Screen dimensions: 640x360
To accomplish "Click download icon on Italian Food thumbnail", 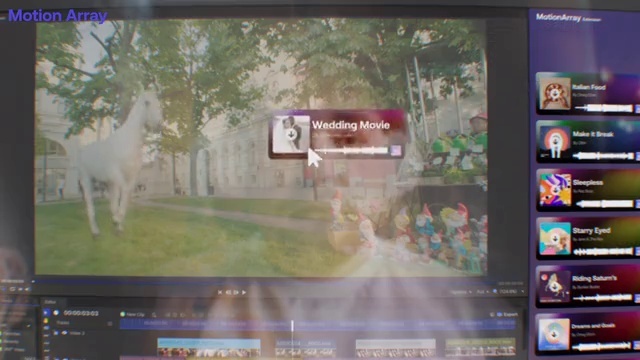I will (x=554, y=94).
